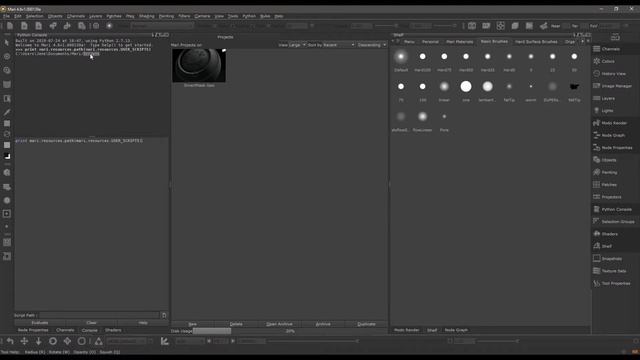
Task: Click the Open Archive button
Action: click(279, 324)
